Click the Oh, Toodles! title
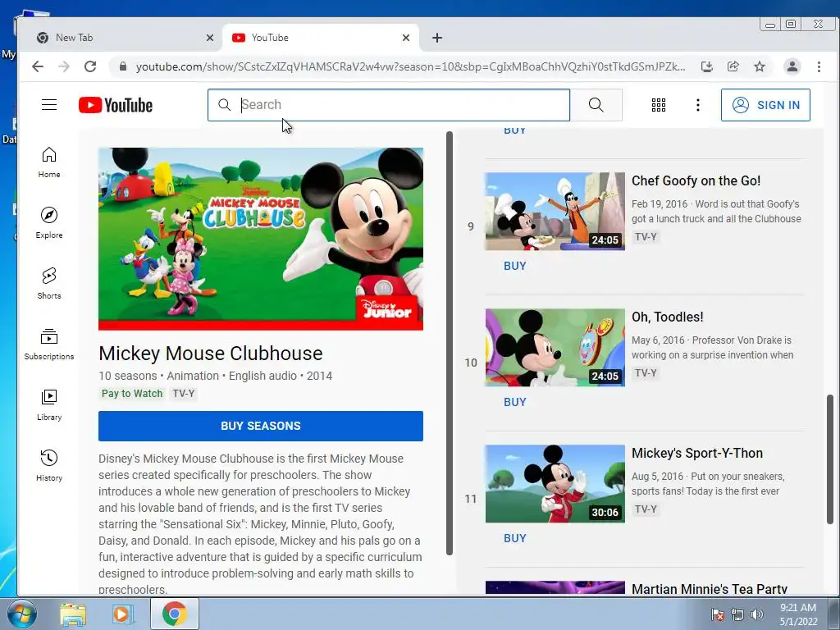 click(668, 317)
